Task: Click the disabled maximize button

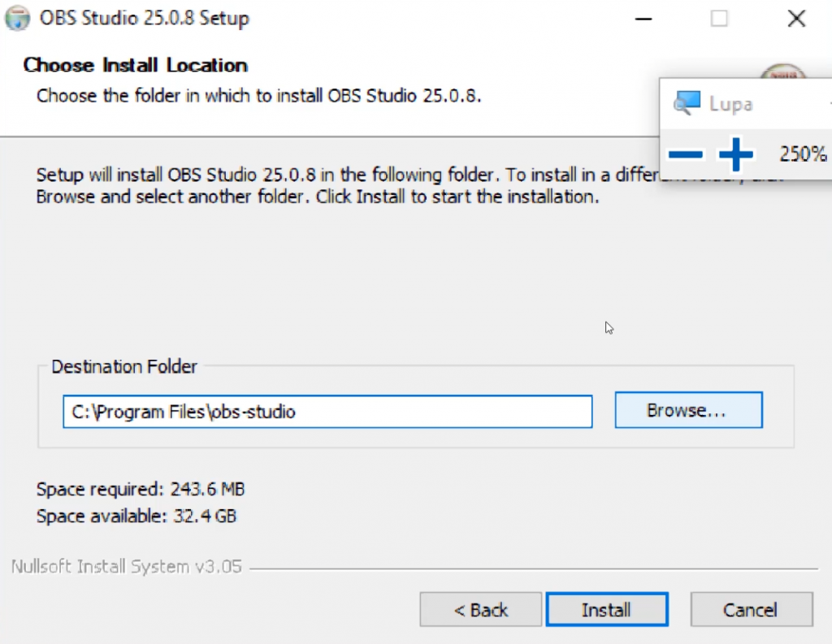Action: pyautogui.click(x=719, y=19)
